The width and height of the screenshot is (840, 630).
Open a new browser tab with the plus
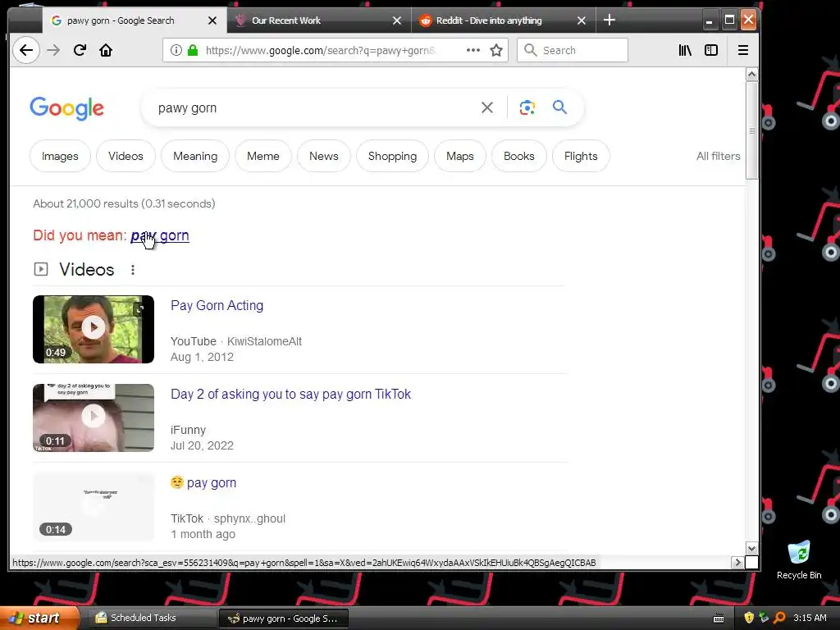coord(609,21)
